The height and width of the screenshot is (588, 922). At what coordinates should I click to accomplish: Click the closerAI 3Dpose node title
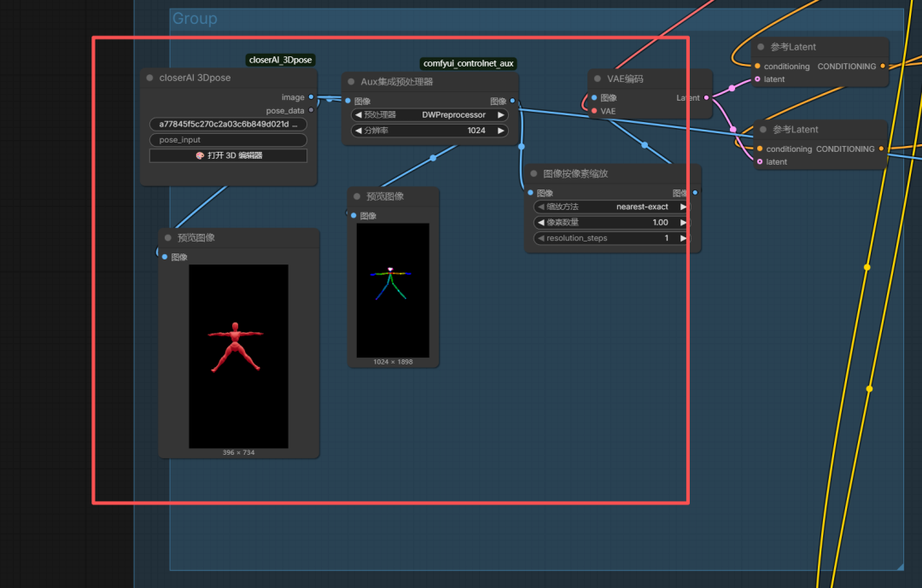195,78
